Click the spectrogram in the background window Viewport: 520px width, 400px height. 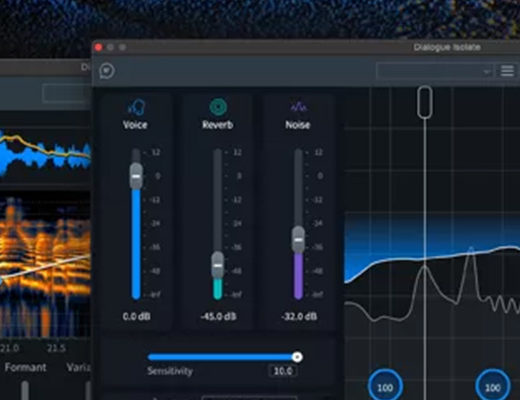point(45,263)
